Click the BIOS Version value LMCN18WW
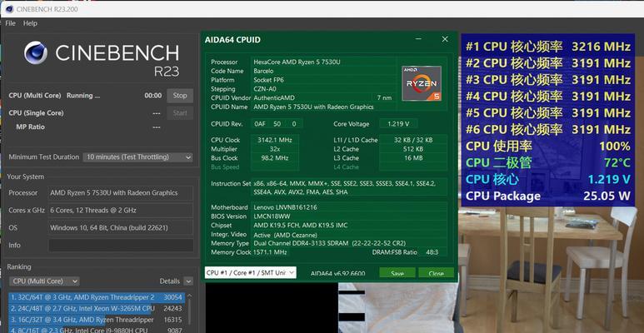Viewport: 644px width, 333px height. (270, 216)
